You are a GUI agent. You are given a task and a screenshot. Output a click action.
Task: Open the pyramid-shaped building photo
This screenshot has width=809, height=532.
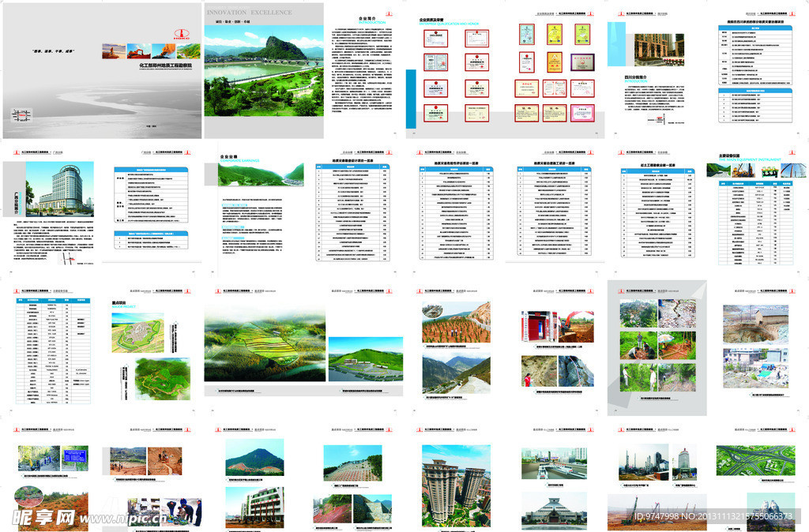554,511
